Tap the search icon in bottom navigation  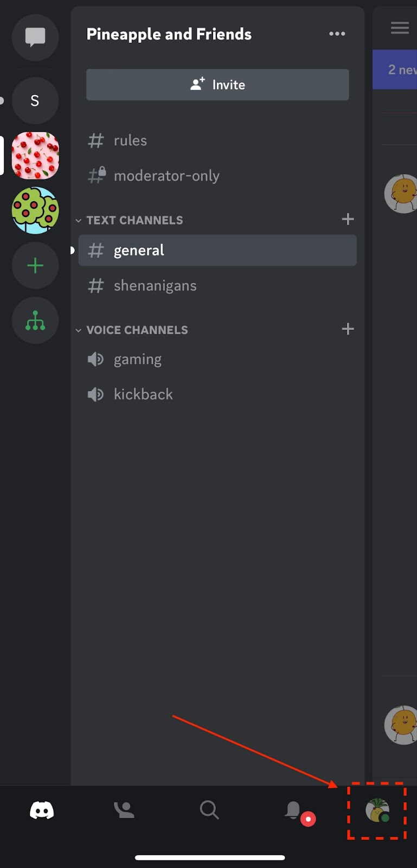coord(209,810)
